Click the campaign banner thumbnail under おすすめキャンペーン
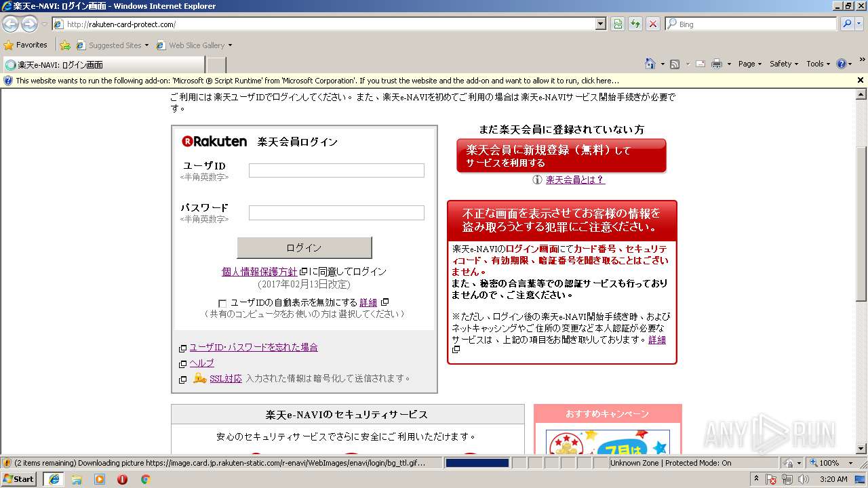Image resolution: width=868 pixels, height=488 pixels. (608, 442)
